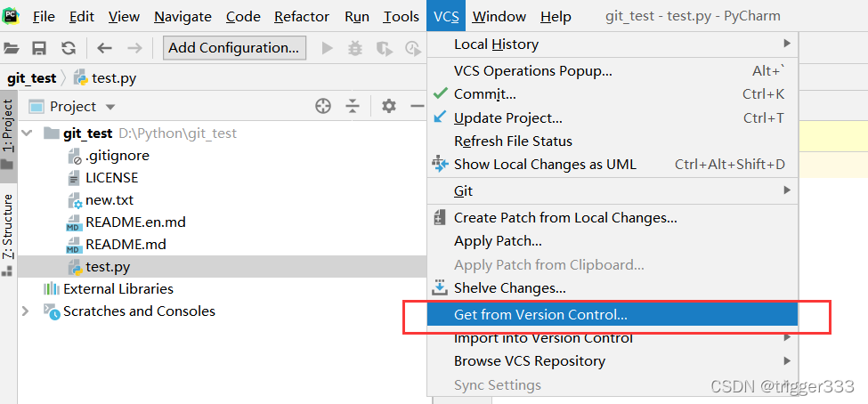The image size is (868, 404).
Task: Click the Collapse All icon in Project panel
Action: (353, 106)
